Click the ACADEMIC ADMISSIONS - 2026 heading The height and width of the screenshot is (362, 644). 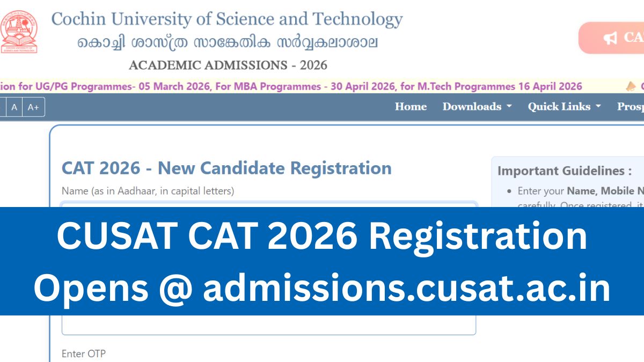228,65
